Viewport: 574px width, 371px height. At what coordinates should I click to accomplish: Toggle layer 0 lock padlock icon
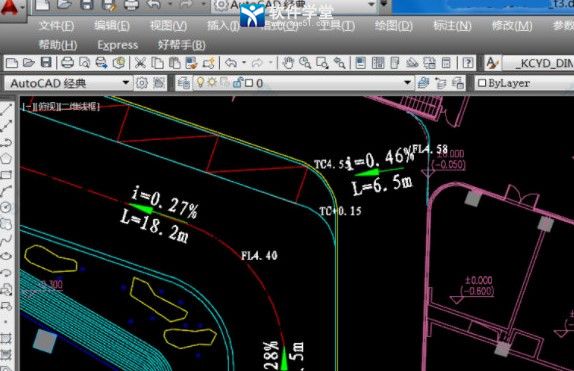[x=237, y=83]
